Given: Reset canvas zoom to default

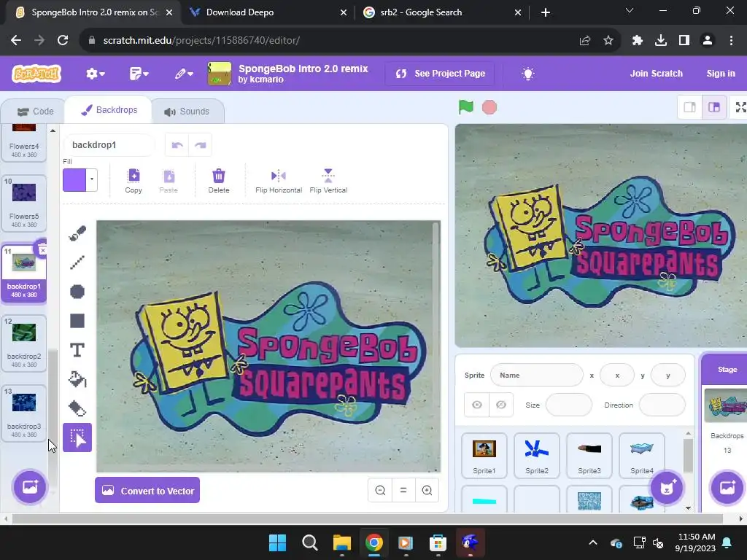Looking at the screenshot, I should pos(403,491).
